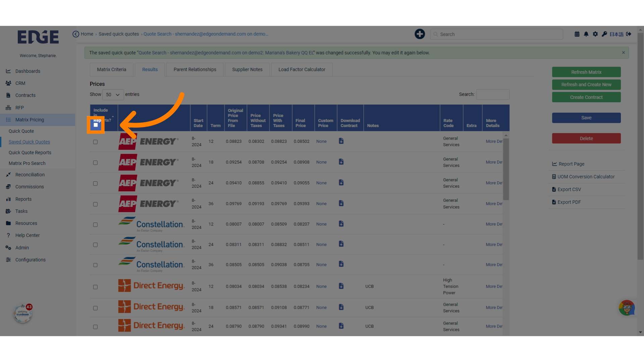Download contract for Constellation 12-term row

pos(341,224)
